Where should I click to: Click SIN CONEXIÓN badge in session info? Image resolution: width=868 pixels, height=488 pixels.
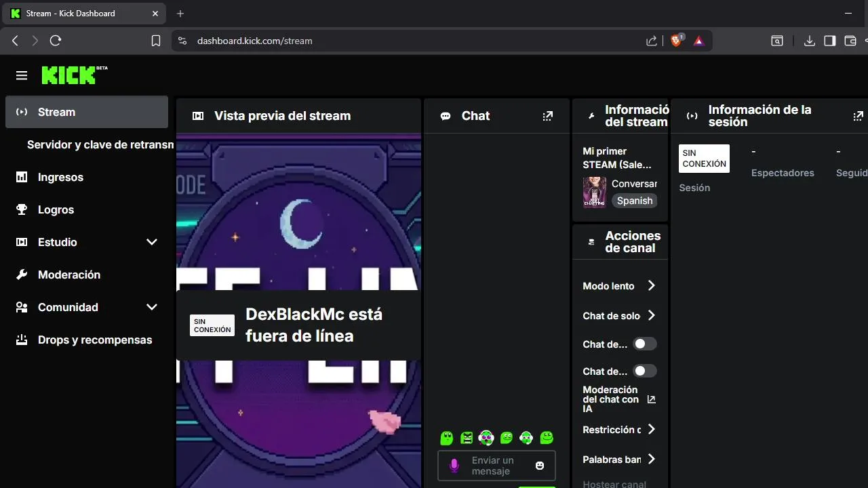704,159
